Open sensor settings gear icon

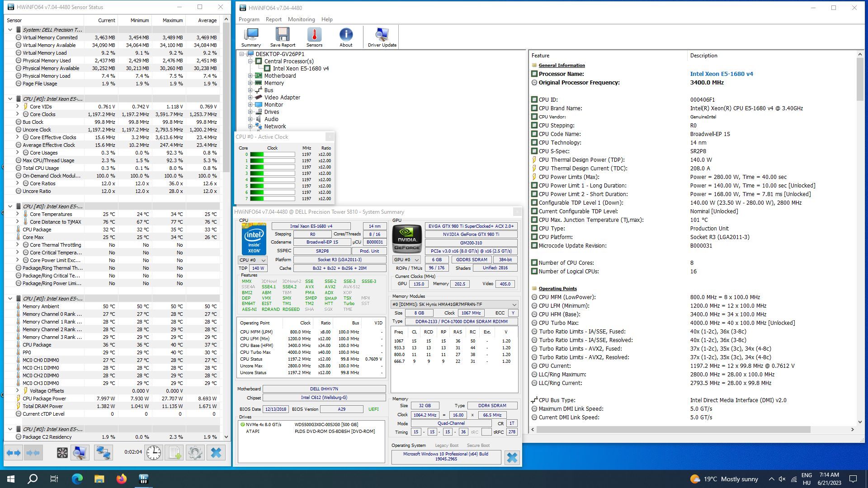(195, 453)
